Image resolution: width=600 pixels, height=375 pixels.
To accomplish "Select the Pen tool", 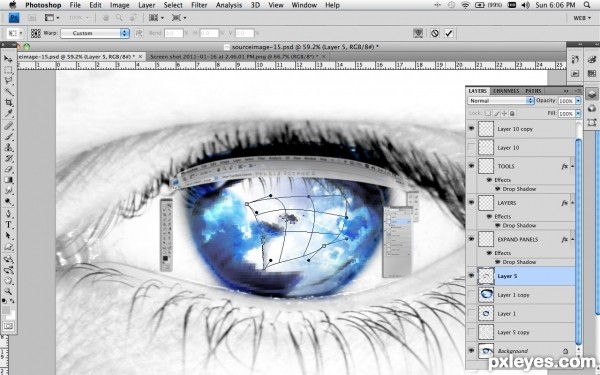I will (8, 214).
